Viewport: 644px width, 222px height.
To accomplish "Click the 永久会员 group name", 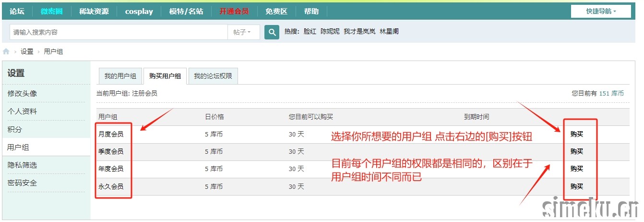I will [x=111, y=186].
